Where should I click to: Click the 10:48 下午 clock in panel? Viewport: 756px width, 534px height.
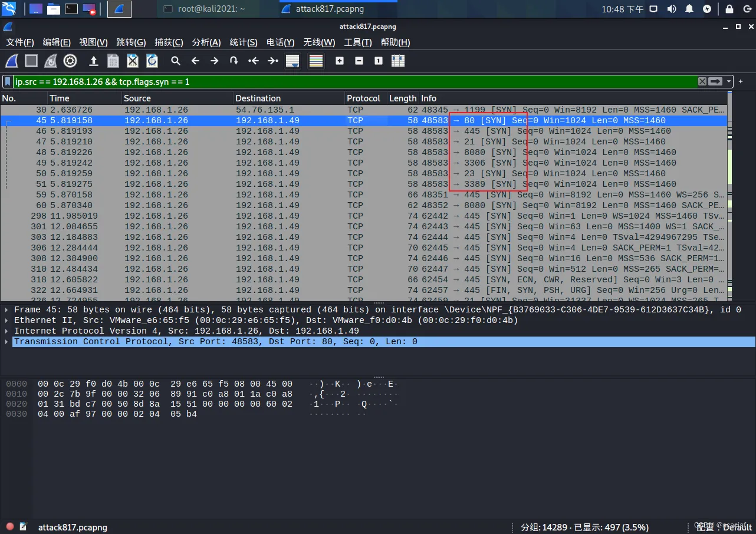point(623,9)
